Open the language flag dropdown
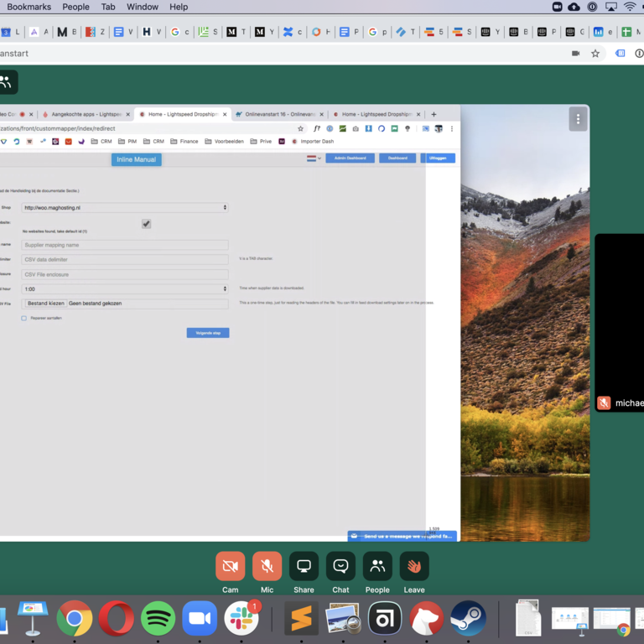Viewport: 644px width, 644px height. point(314,158)
